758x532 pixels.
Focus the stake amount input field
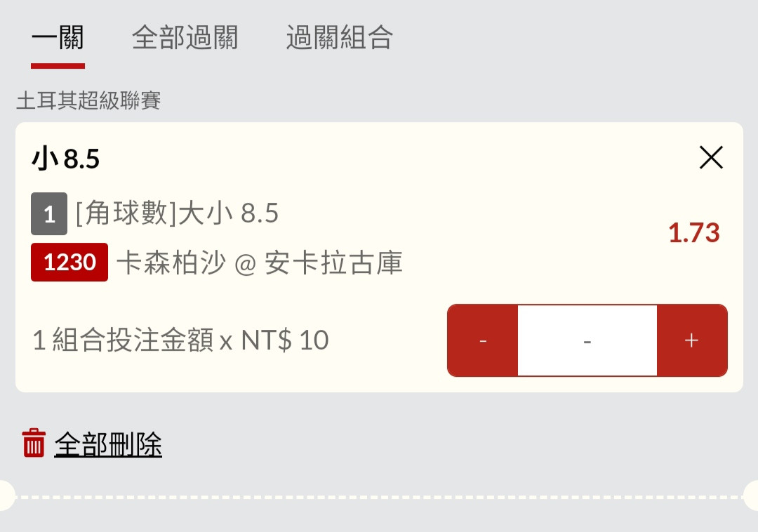coord(587,340)
